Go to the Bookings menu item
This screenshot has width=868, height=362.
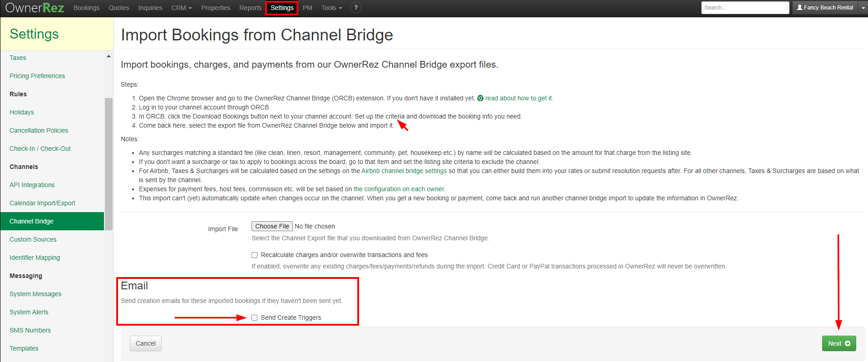click(86, 8)
